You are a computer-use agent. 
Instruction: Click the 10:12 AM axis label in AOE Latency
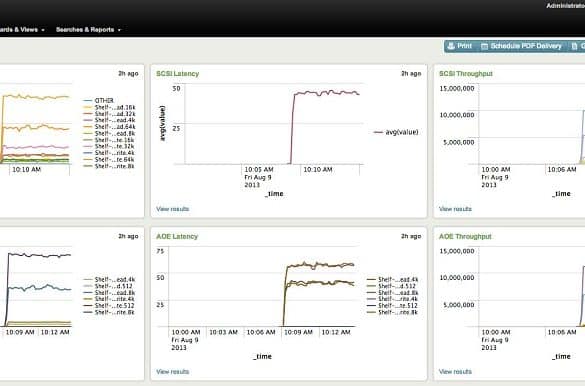[x=336, y=332]
